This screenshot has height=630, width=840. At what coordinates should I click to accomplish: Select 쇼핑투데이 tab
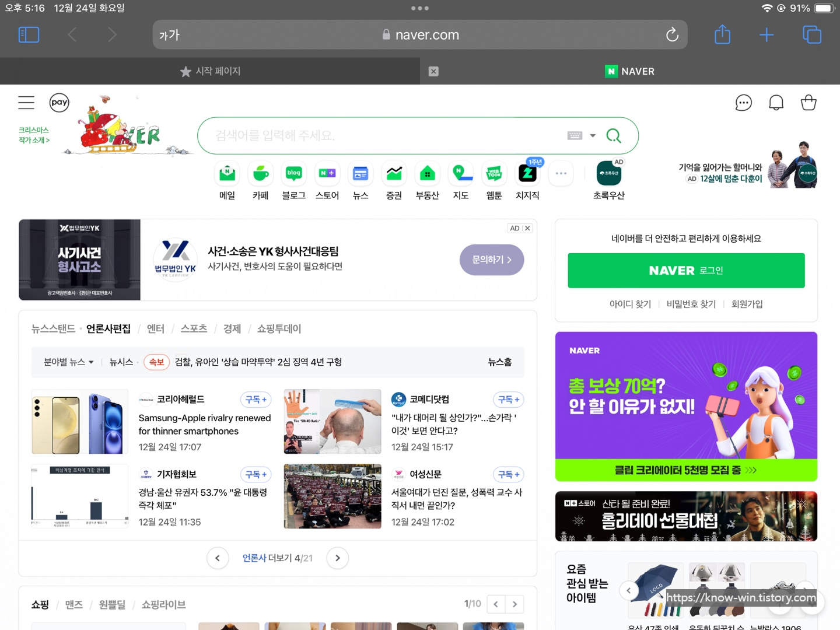point(279,329)
